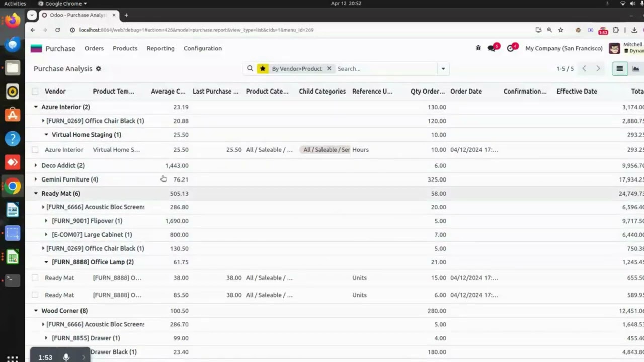Go to previous page of records
This screenshot has width=644, height=362.
(584, 69)
